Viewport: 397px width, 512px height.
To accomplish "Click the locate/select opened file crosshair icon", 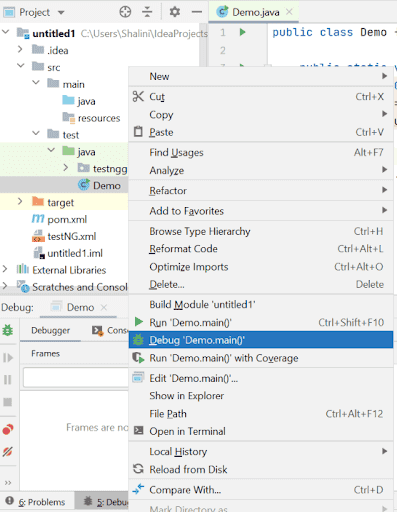I will 125,12.
